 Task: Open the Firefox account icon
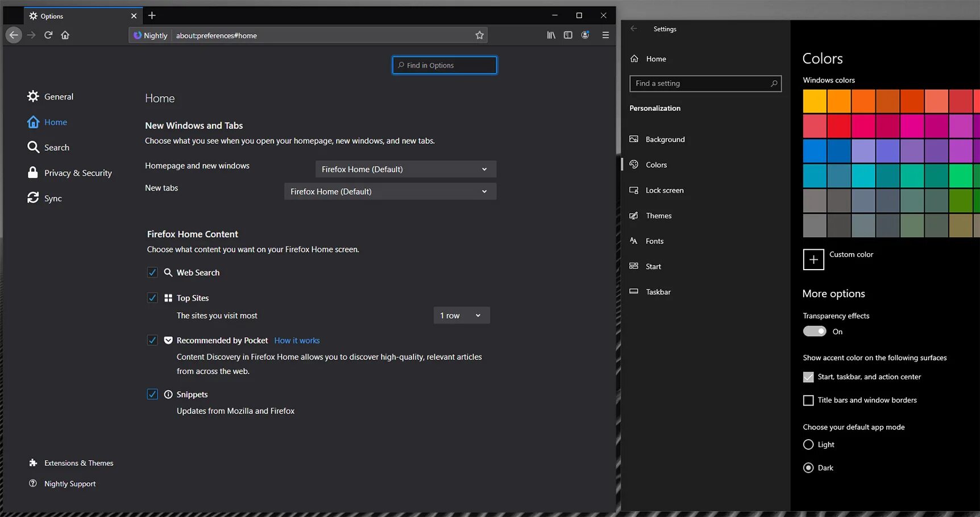tap(585, 35)
